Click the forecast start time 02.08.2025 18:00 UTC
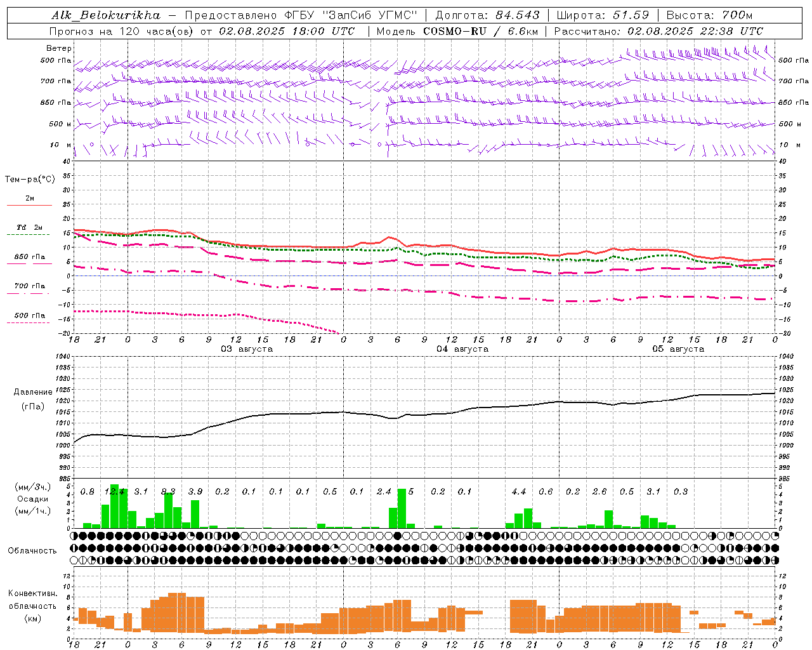 287,31
